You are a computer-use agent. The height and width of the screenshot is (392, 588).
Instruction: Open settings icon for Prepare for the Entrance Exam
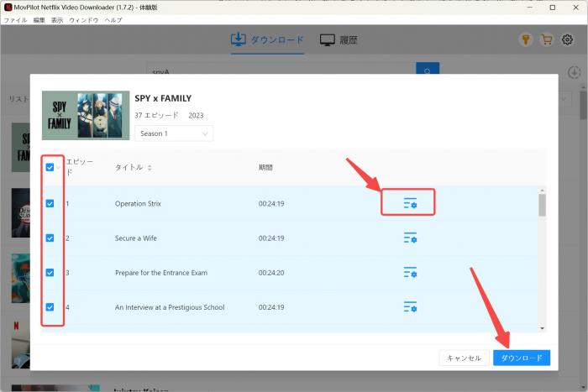click(410, 272)
